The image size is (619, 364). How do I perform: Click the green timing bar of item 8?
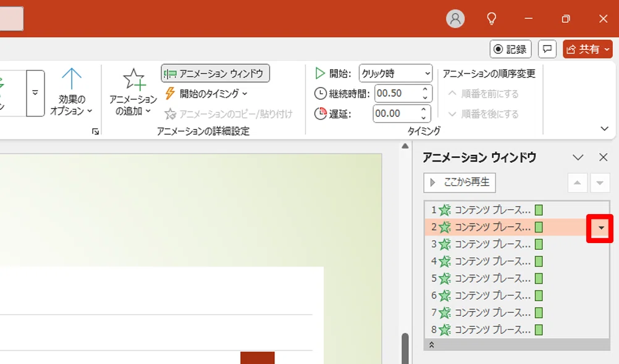click(x=539, y=329)
